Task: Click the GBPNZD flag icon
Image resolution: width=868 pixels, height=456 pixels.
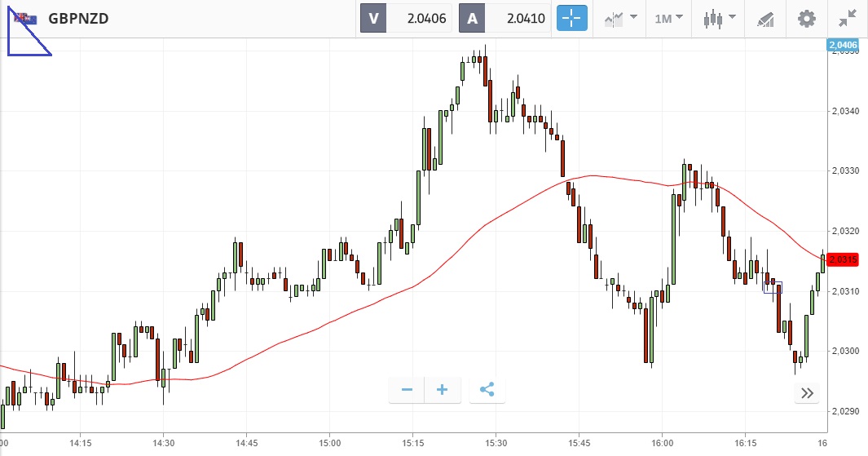Action: [x=24, y=18]
